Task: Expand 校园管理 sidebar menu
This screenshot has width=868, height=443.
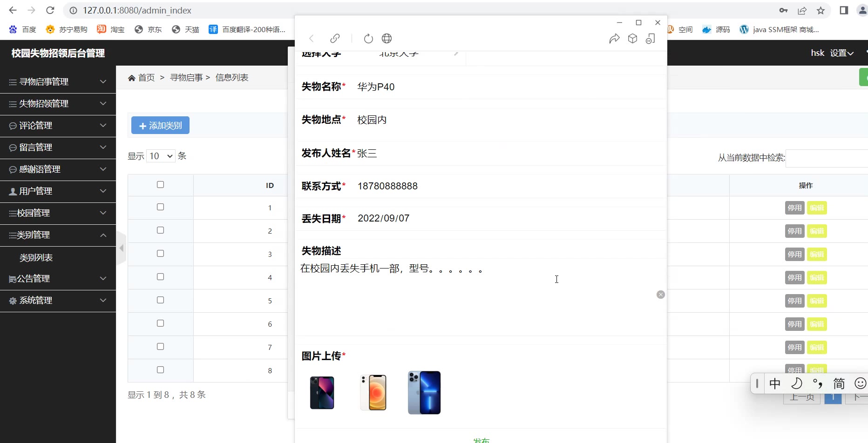Action: (x=58, y=213)
